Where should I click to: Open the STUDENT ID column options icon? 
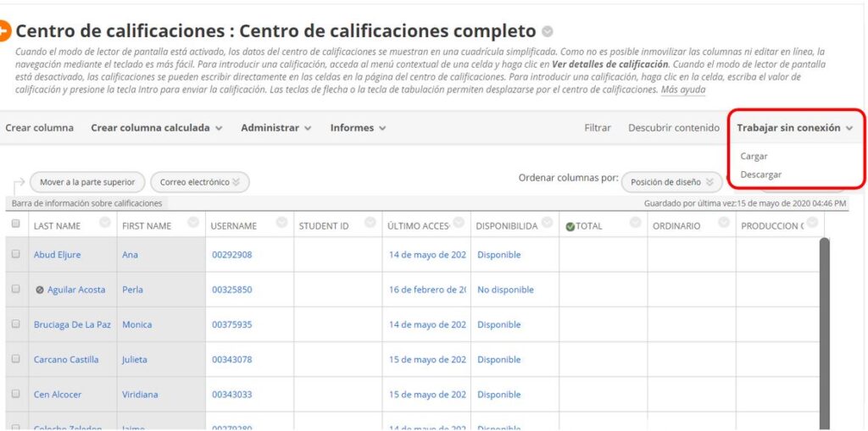click(x=370, y=223)
